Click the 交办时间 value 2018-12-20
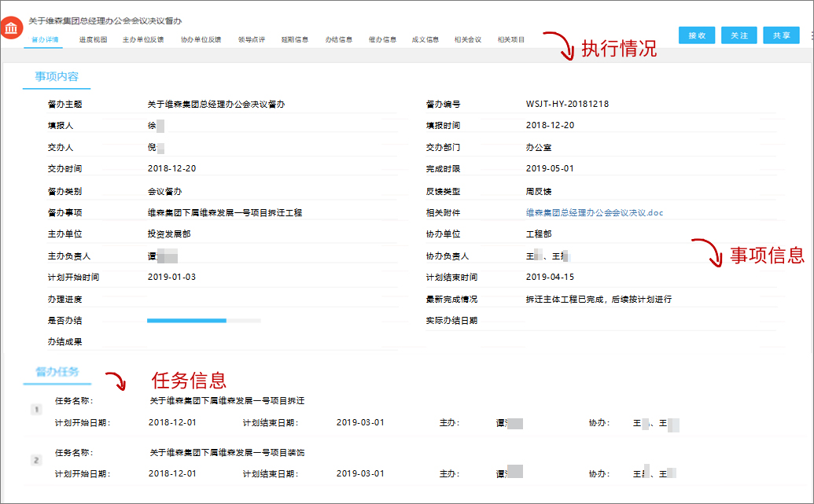814x504 pixels. coord(171,169)
